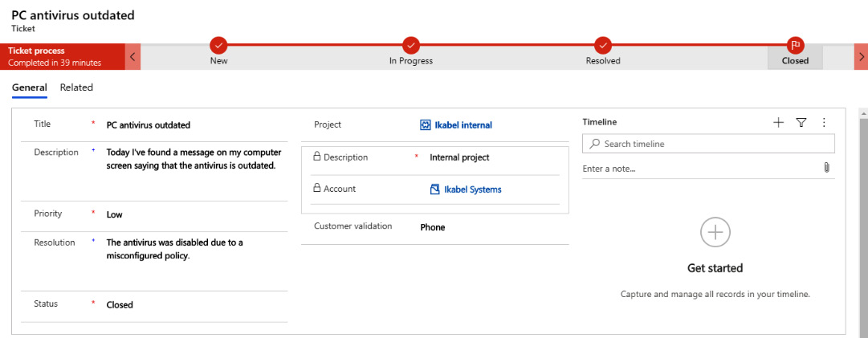Select the Resolved stage checkmark
The height and width of the screenshot is (338, 868).
[603, 45]
